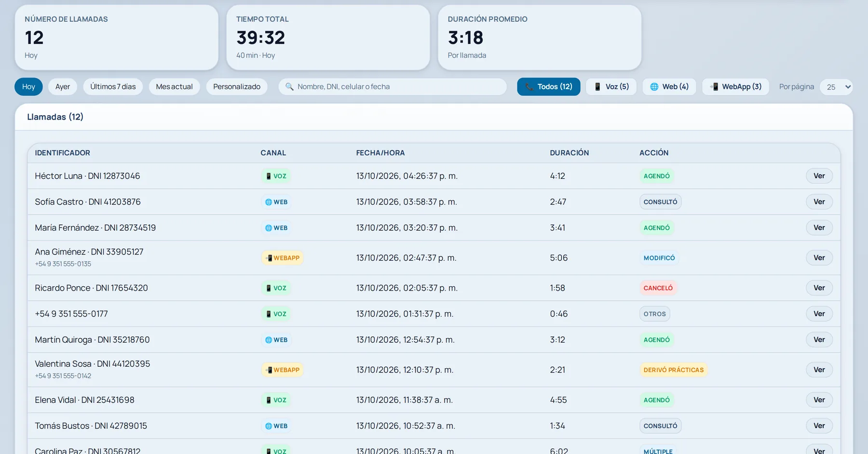Click phone icon on Todos (12) filter
Viewport: 868px width, 454px height.
(x=529, y=87)
